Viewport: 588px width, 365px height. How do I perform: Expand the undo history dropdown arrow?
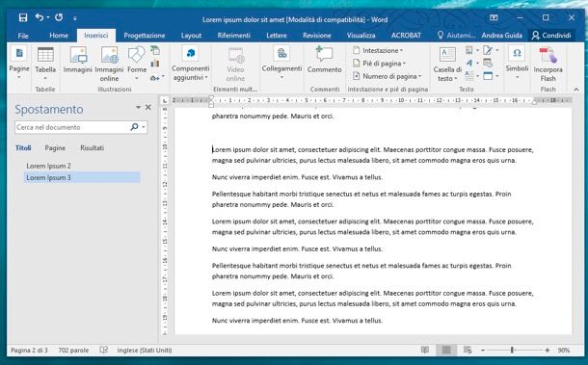click(48, 17)
